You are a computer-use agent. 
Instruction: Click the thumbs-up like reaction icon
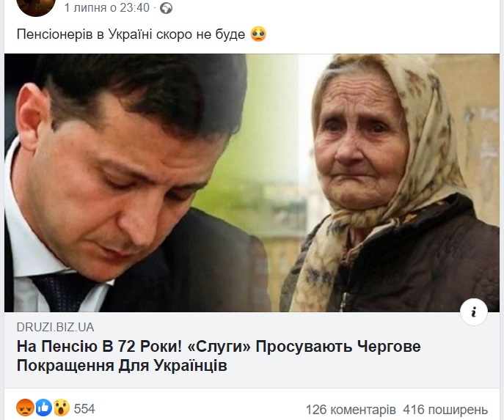click(x=43, y=408)
